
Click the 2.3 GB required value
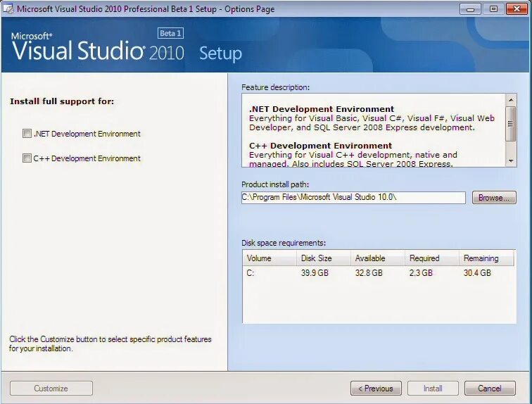coord(421,272)
